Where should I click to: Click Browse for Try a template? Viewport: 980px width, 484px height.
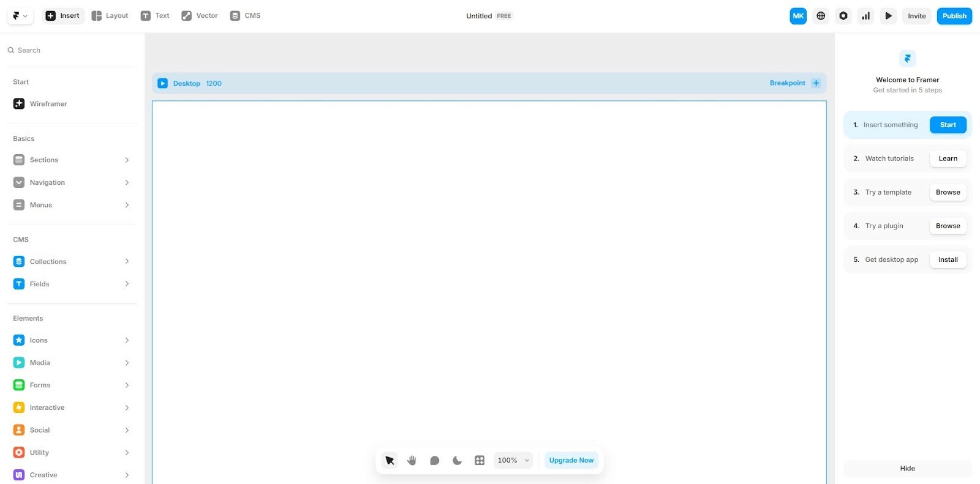pos(948,192)
